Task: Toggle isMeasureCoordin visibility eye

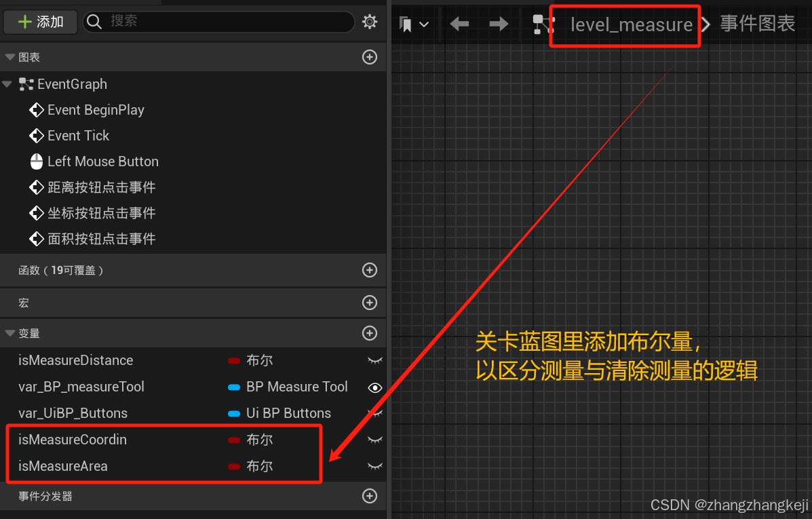Action: click(x=375, y=440)
